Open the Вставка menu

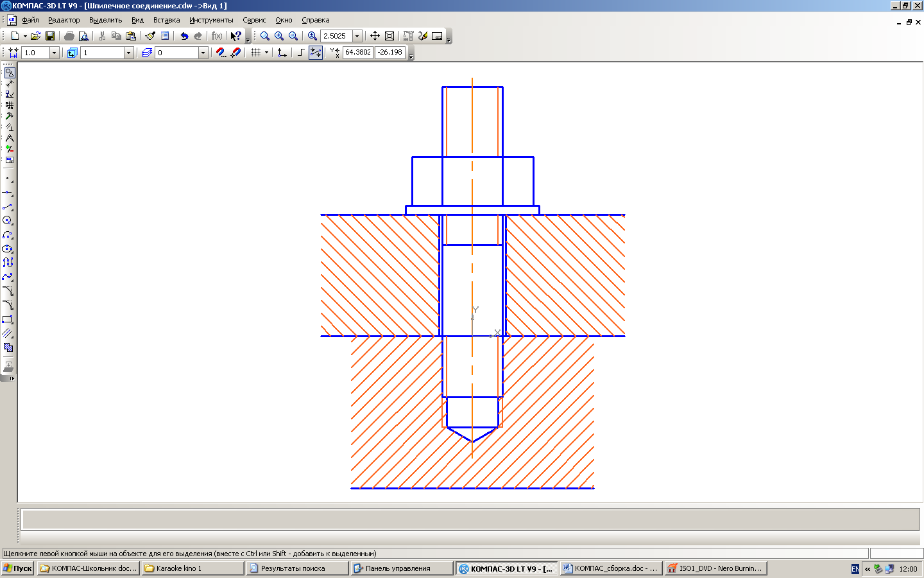(166, 20)
